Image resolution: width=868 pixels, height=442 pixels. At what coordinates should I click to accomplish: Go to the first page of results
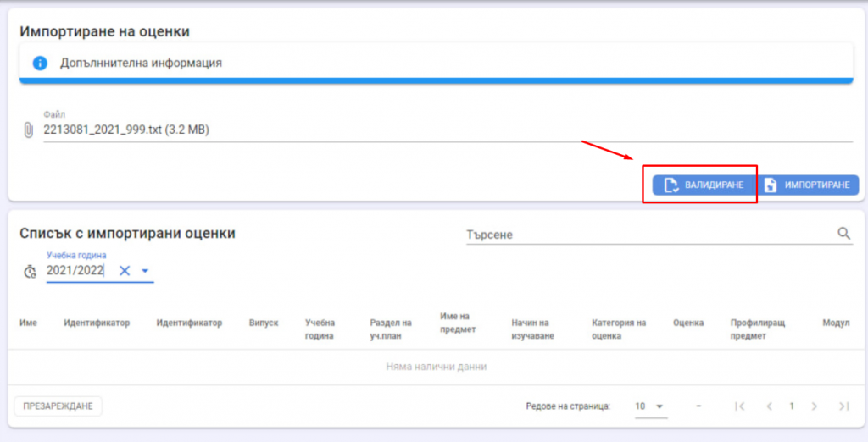[x=740, y=406]
